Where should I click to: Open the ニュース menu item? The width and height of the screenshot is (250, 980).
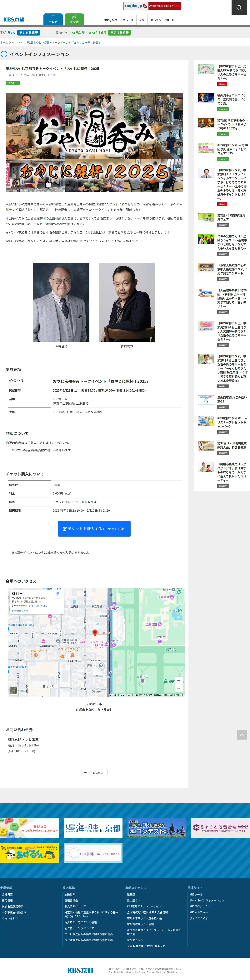click(x=128, y=20)
